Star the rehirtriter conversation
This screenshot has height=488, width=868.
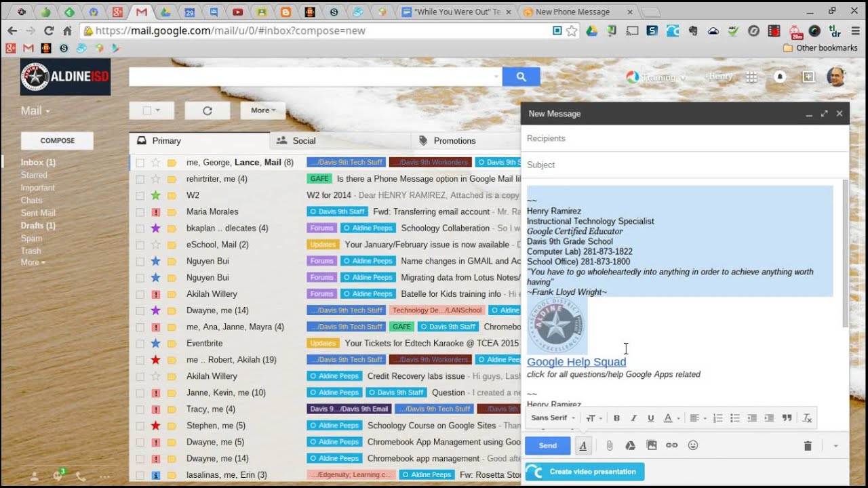click(155, 179)
